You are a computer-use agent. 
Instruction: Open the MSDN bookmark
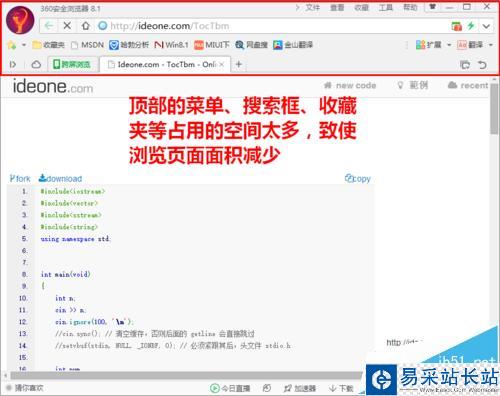(88, 45)
